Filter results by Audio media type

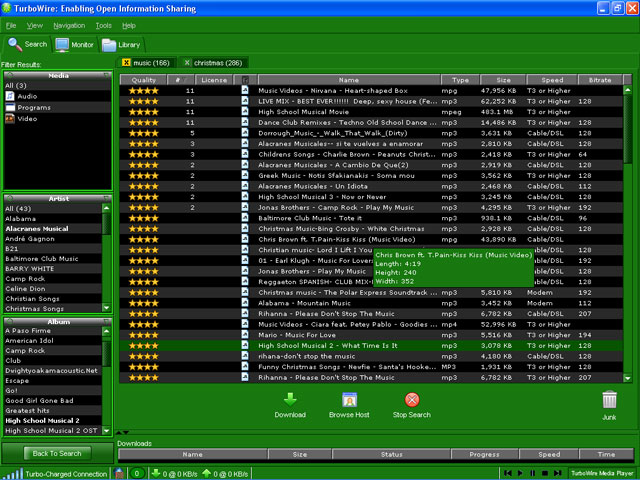28,96
